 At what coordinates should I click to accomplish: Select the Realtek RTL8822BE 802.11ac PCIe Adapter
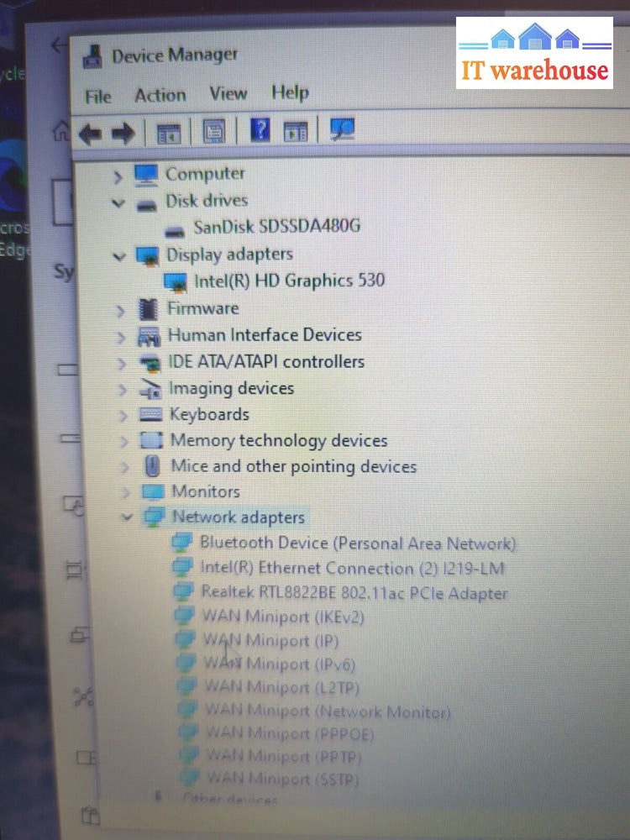tap(354, 592)
